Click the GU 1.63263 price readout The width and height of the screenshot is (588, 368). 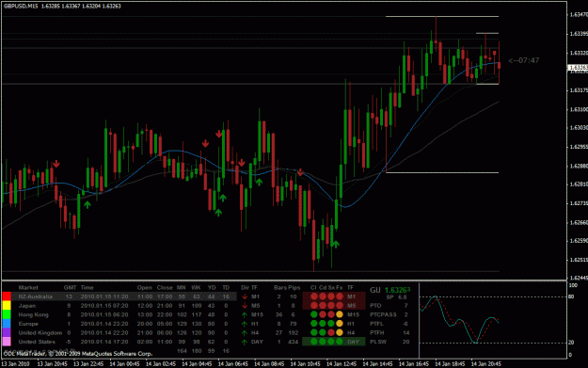point(390,290)
